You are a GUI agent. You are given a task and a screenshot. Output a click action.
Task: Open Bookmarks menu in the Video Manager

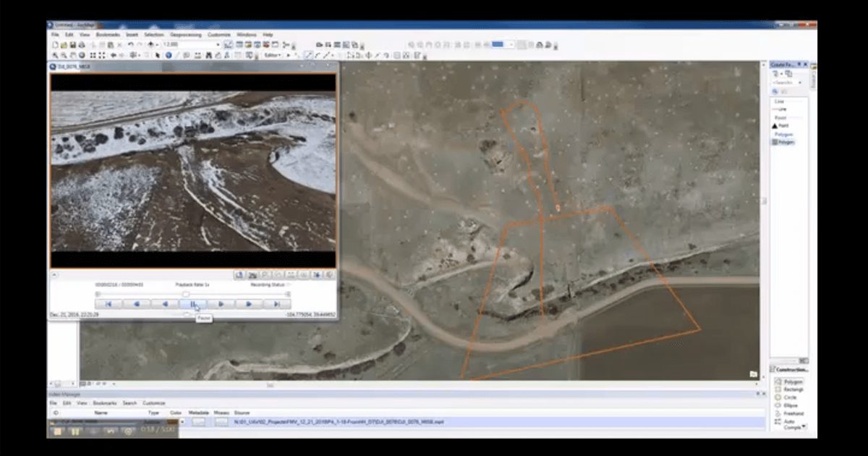[x=104, y=403]
